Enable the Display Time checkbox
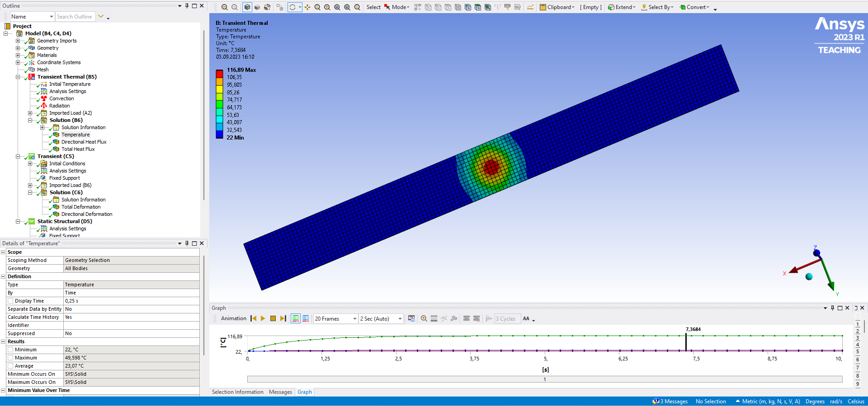The height and width of the screenshot is (406, 868). pos(10,301)
